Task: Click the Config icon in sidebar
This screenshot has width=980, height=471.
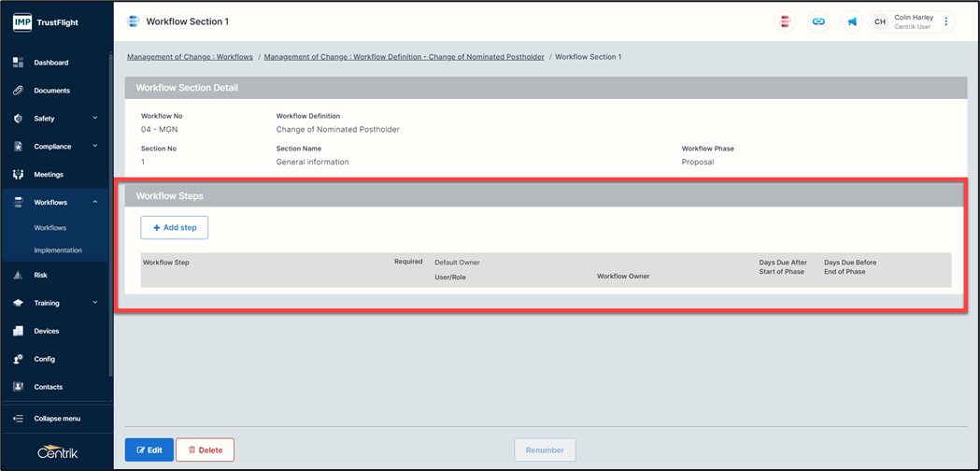Action: (x=18, y=359)
